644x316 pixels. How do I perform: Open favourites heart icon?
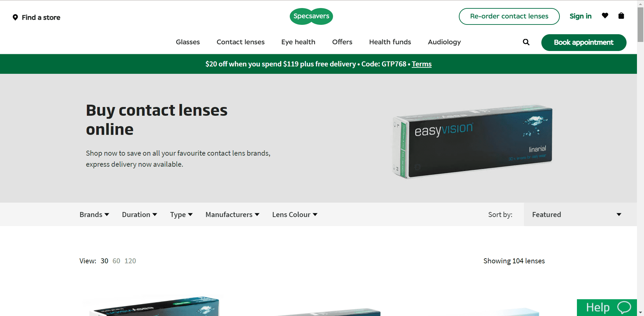[605, 15]
